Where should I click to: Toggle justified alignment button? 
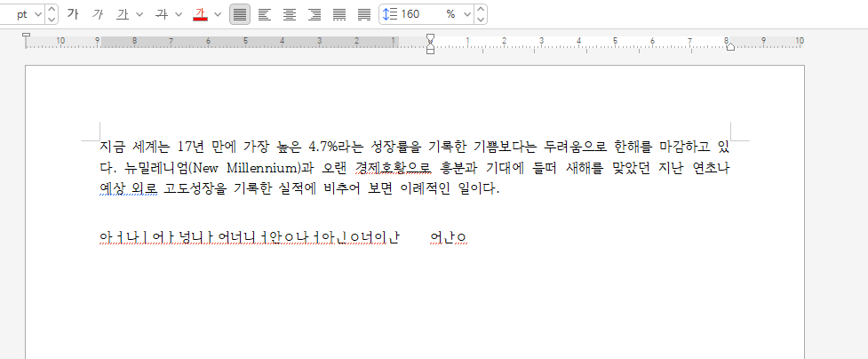click(240, 14)
